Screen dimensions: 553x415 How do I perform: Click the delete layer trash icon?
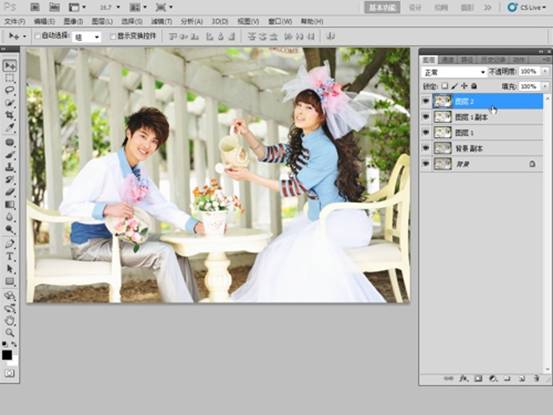click(536, 379)
